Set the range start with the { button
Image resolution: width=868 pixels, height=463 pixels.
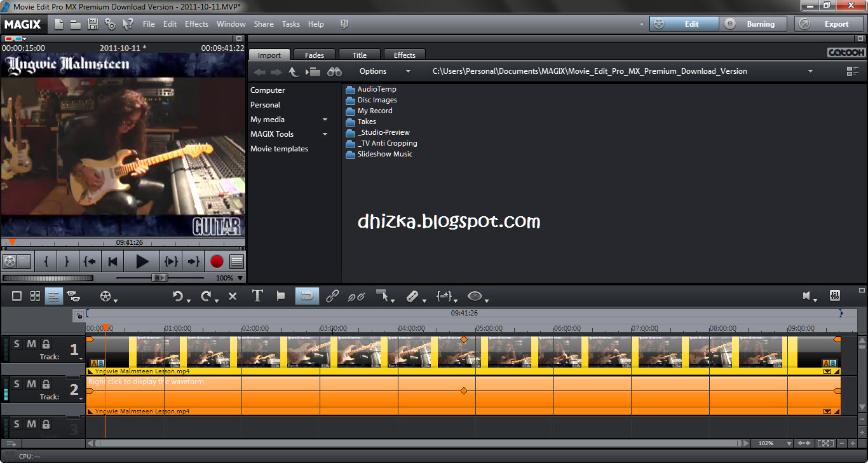[x=46, y=261]
